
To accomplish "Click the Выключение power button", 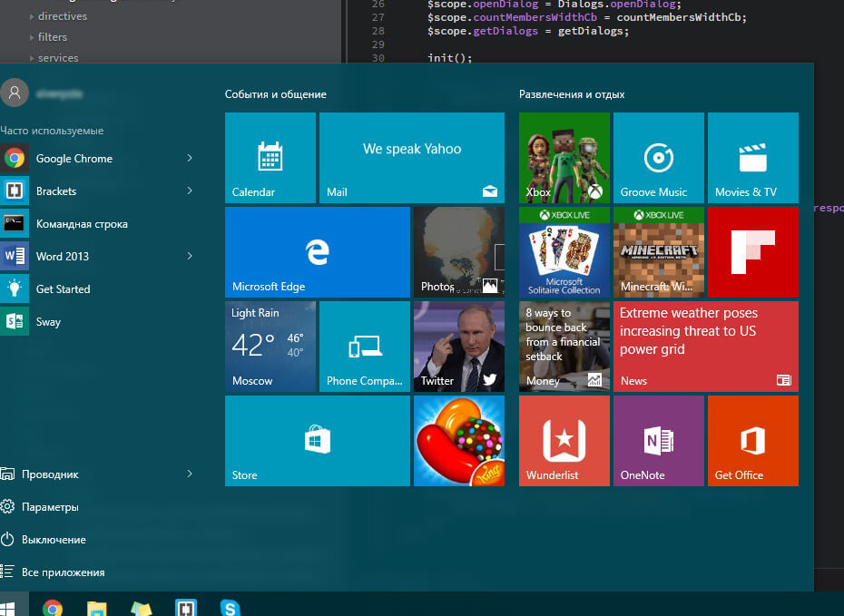I will pos(54,540).
